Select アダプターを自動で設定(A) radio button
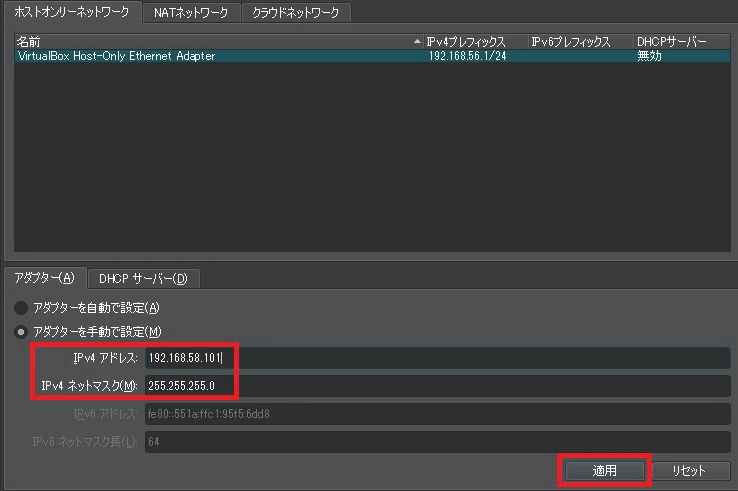The height and width of the screenshot is (491, 738). pos(21,308)
